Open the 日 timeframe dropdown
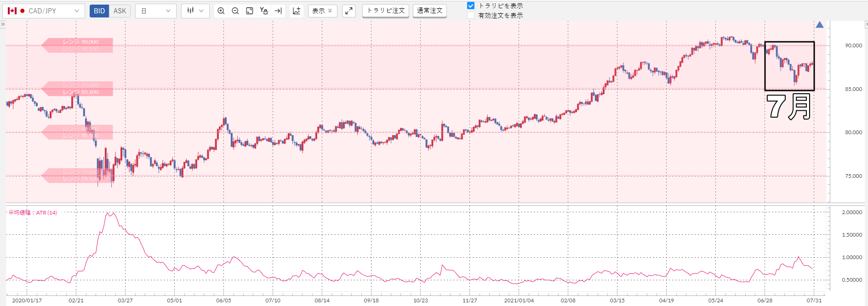 point(156,11)
